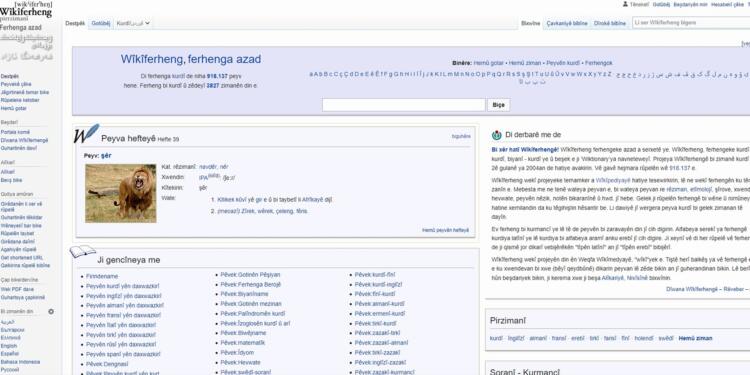
Task: Click the Bi xêr hatî Wîkîferhengê link
Action: pyautogui.click(x=525, y=149)
